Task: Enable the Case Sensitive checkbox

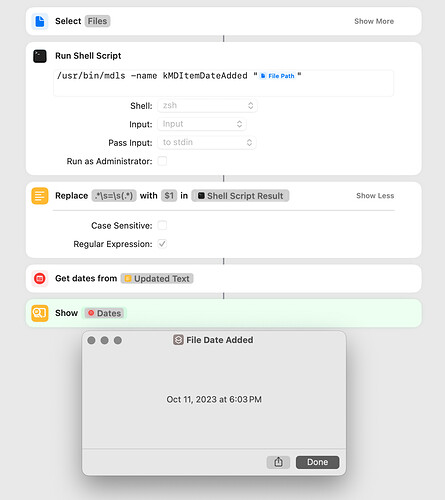Action: click(162, 225)
